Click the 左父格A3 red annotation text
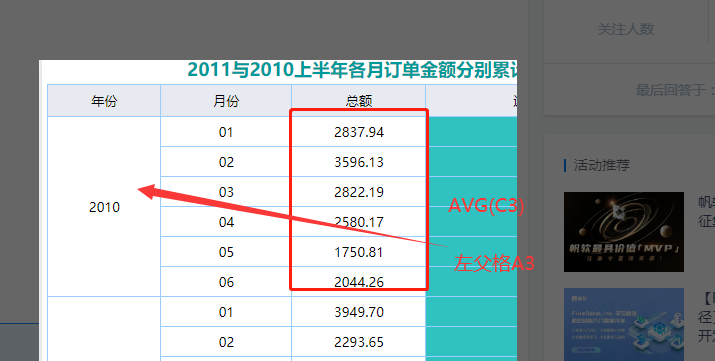 (493, 263)
